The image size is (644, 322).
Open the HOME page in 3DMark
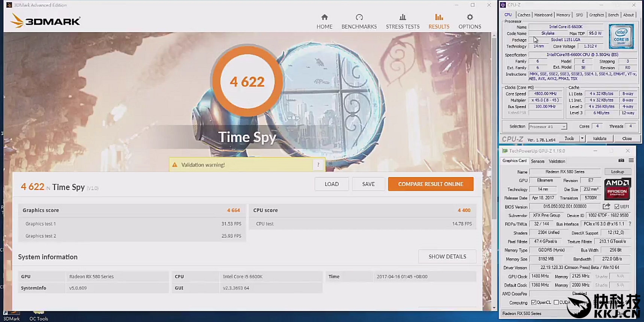pyautogui.click(x=324, y=22)
